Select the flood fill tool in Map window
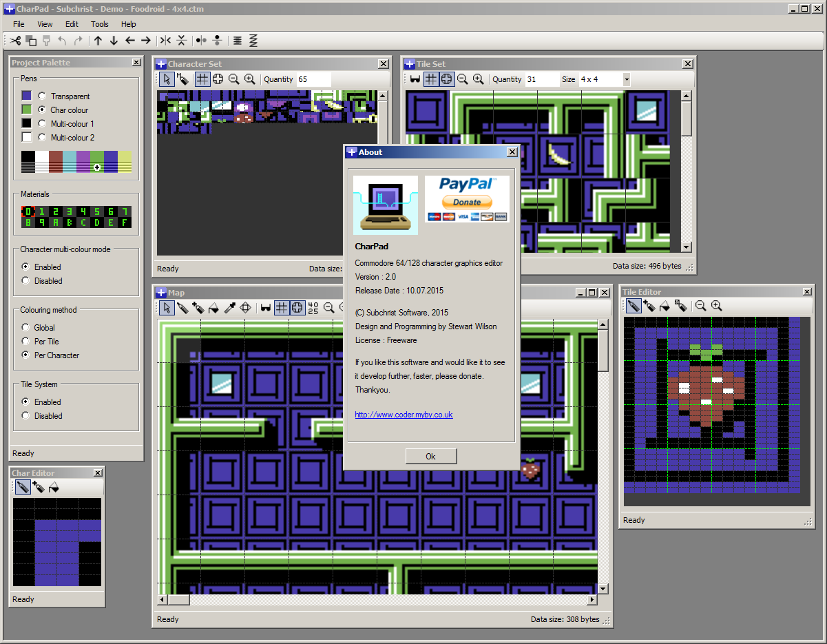Viewport: 827px width, 644px height. pyautogui.click(x=214, y=308)
